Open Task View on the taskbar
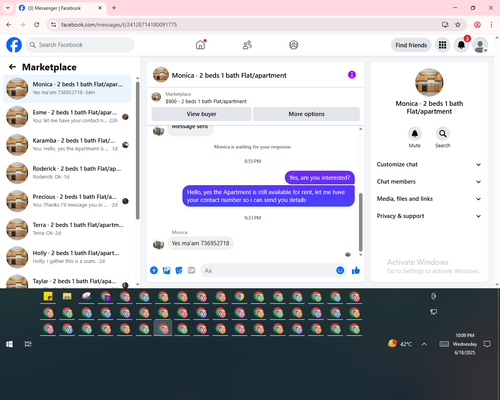Image resolution: width=500 pixels, height=400 pixels. [x=28, y=344]
